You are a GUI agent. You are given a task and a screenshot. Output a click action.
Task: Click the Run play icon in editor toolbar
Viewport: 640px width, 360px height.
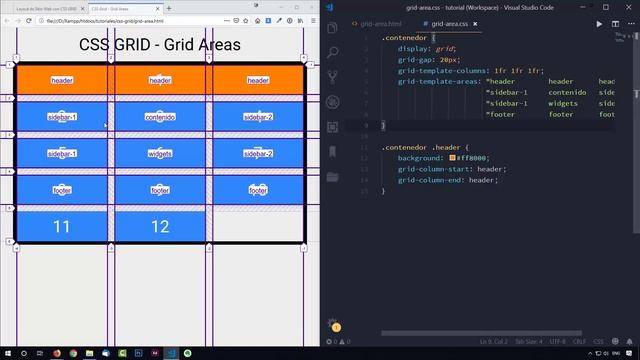(599, 24)
